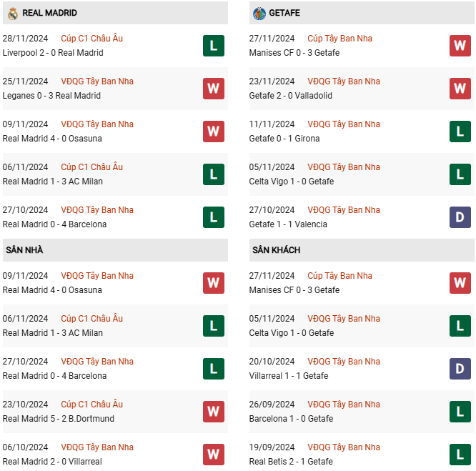
Task: Click the W badge for Real Madrid 2-0 Villarreal
Action: [x=214, y=455]
